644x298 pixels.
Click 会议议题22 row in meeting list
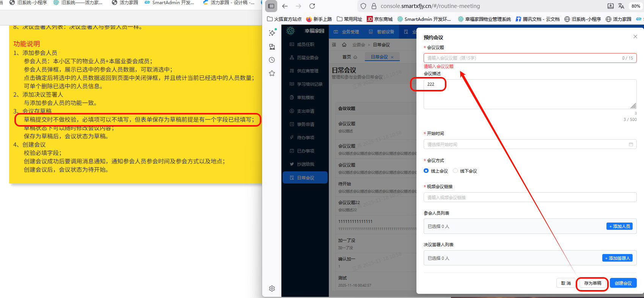[x=375, y=206]
